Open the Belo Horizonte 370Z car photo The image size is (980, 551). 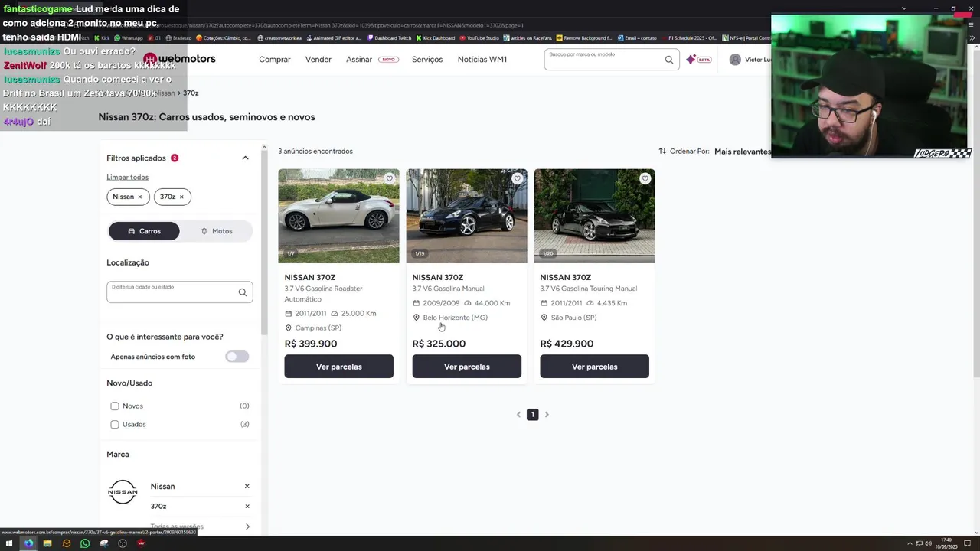pyautogui.click(x=467, y=216)
